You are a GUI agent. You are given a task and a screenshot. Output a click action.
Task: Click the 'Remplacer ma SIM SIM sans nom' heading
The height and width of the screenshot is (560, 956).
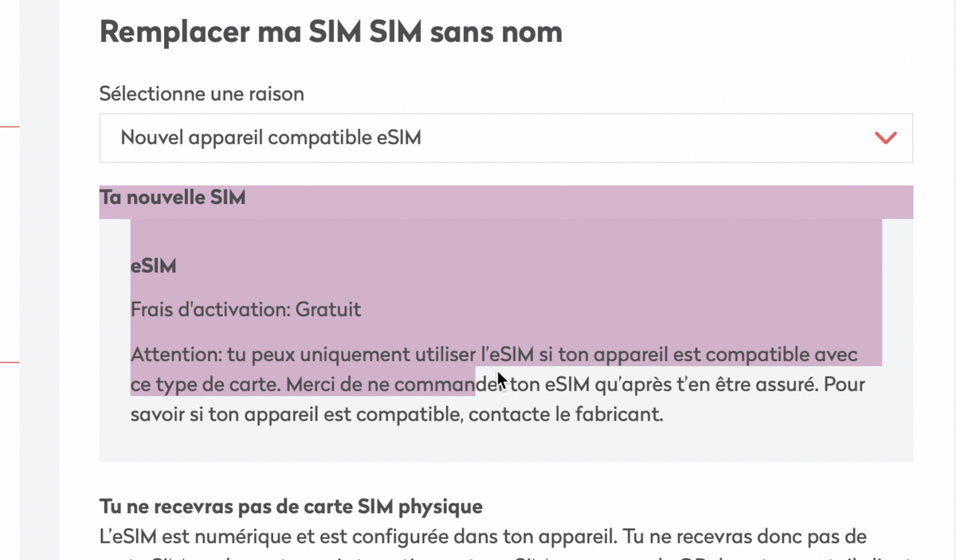click(x=330, y=32)
